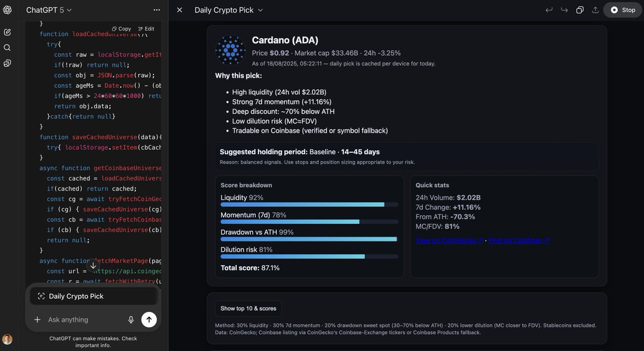Image resolution: width=644 pixels, height=351 pixels.
Task: Open the View on CoinGecko link
Action: [x=449, y=240]
